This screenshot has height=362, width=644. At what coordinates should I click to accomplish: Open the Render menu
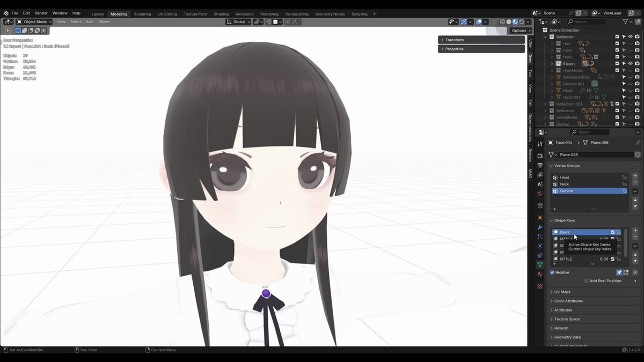[41, 13]
